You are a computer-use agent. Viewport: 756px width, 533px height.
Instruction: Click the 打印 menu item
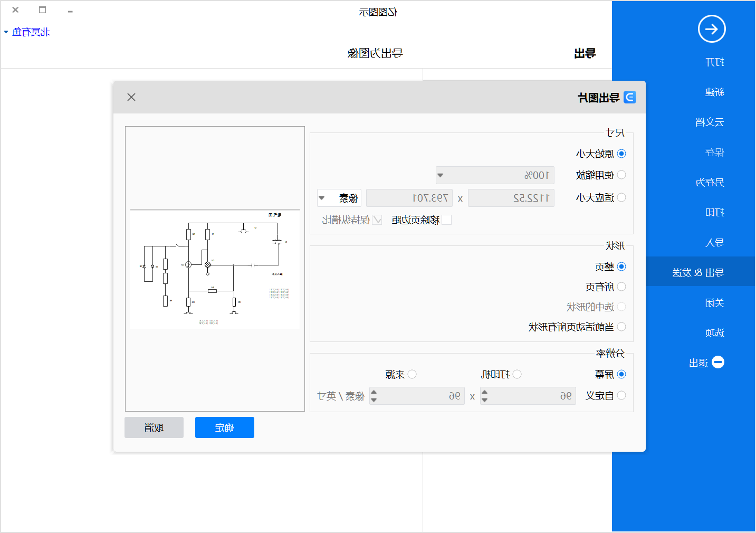tap(715, 213)
